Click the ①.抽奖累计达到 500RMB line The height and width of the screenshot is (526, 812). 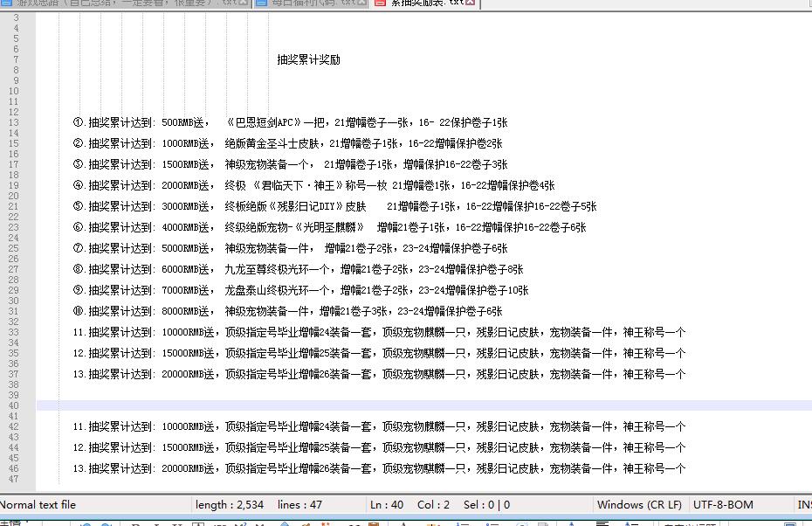[290, 122]
